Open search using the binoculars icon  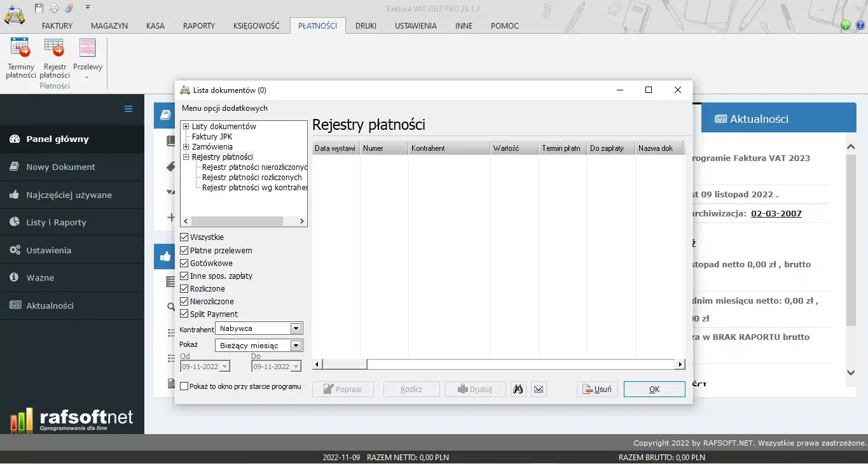[x=518, y=389]
